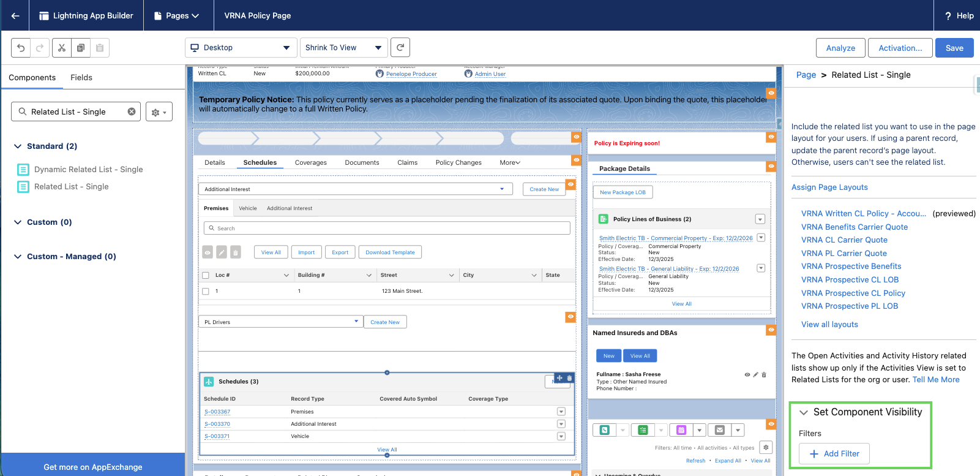The width and height of the screenshot is (980, 476).
Task: Select the Vehicle sub-tab
Action: 248,208
